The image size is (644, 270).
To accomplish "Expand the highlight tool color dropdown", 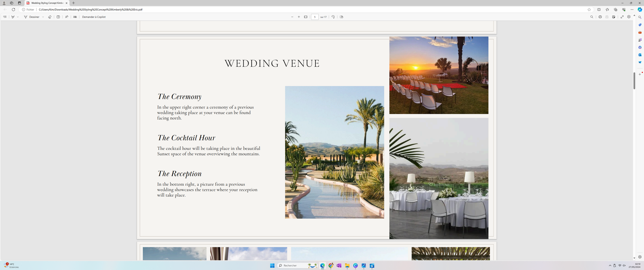I will tap(18, 17).
